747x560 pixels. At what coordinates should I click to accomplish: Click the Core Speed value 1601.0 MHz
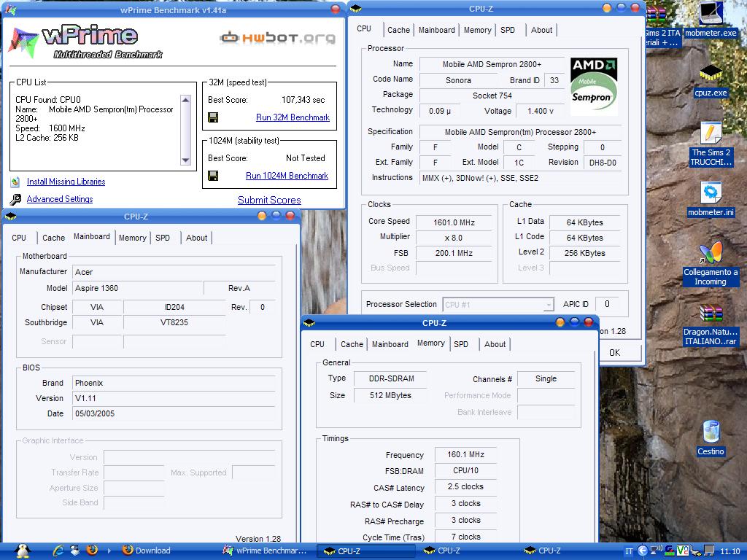click(454, 222)
